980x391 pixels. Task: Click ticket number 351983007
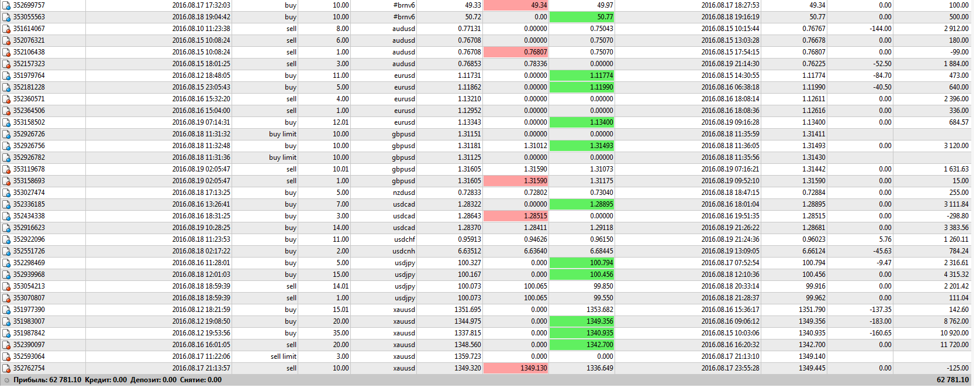29,321
